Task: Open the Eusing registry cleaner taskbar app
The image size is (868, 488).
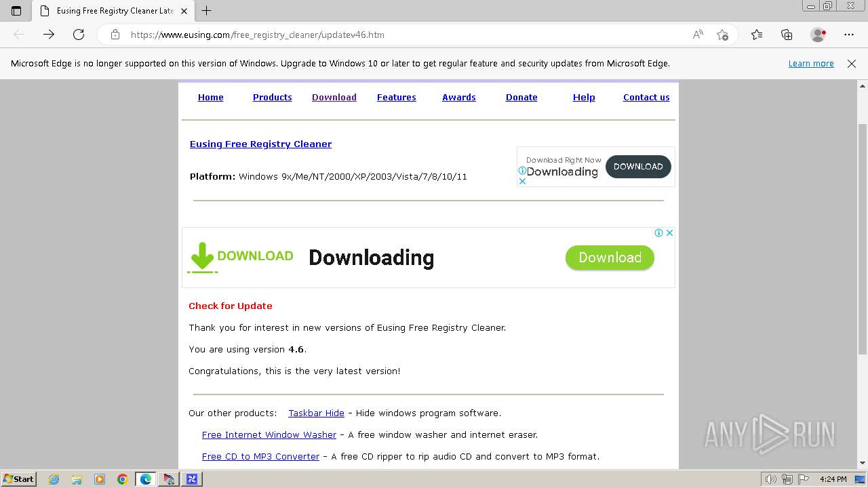Action: 168,479
